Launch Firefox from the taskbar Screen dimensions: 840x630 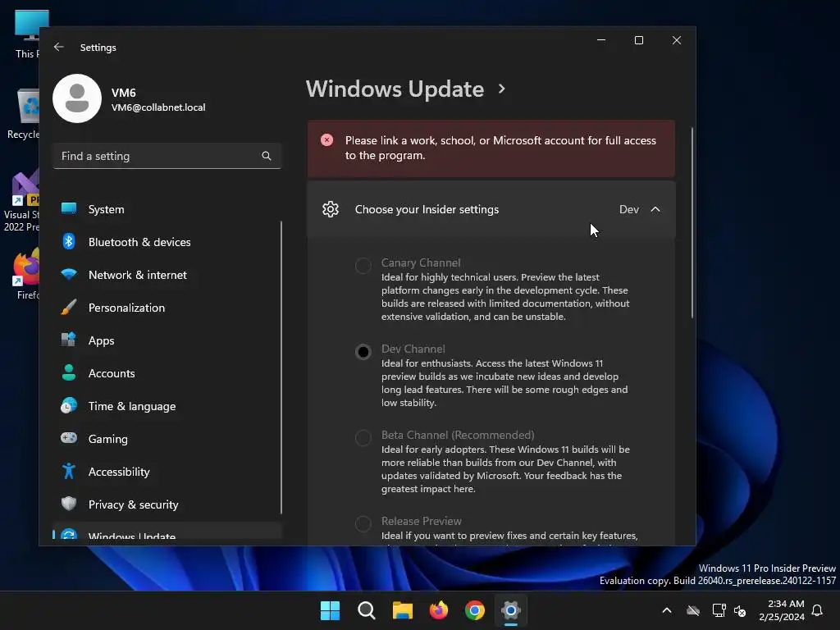pyautogui.click(x=439, y=610)
